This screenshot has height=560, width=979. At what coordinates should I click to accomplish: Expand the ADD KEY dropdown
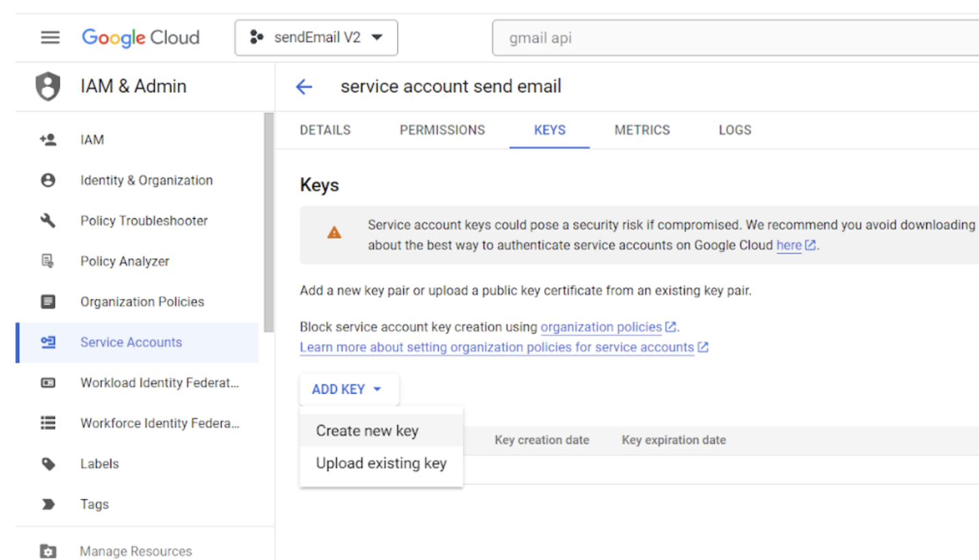(x=347, y=390)
